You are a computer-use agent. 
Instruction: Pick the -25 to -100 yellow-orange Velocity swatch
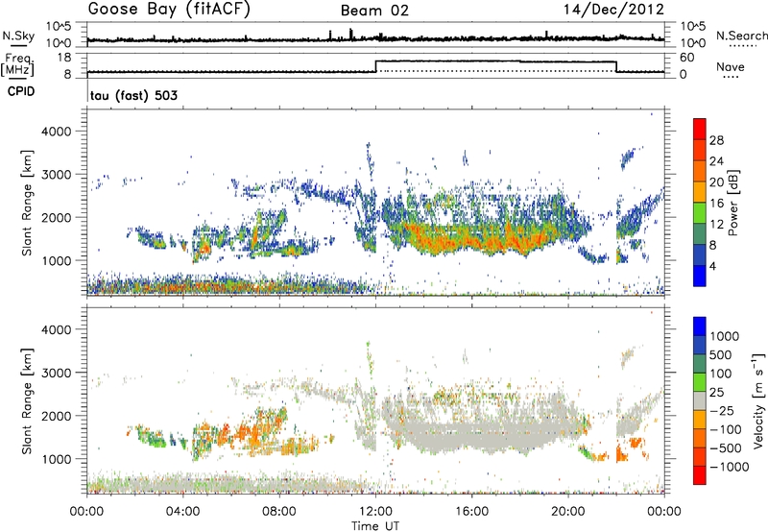(x=700, y=420)
